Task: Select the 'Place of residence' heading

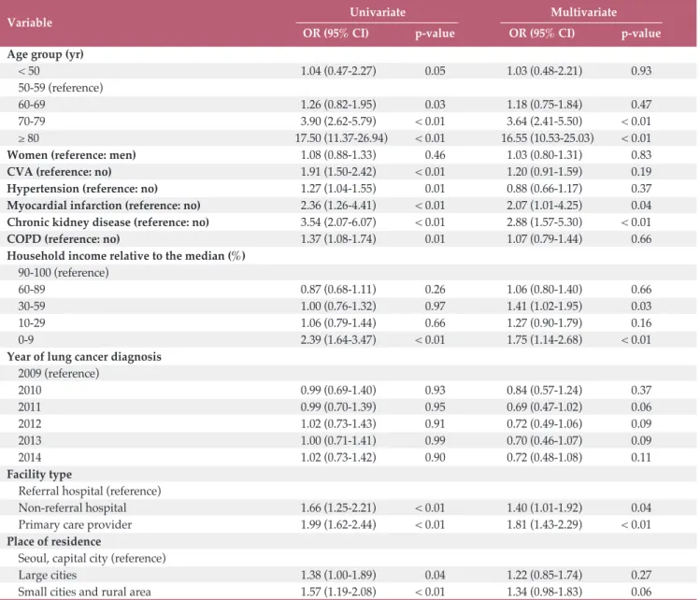Action: tap(54, 541)
